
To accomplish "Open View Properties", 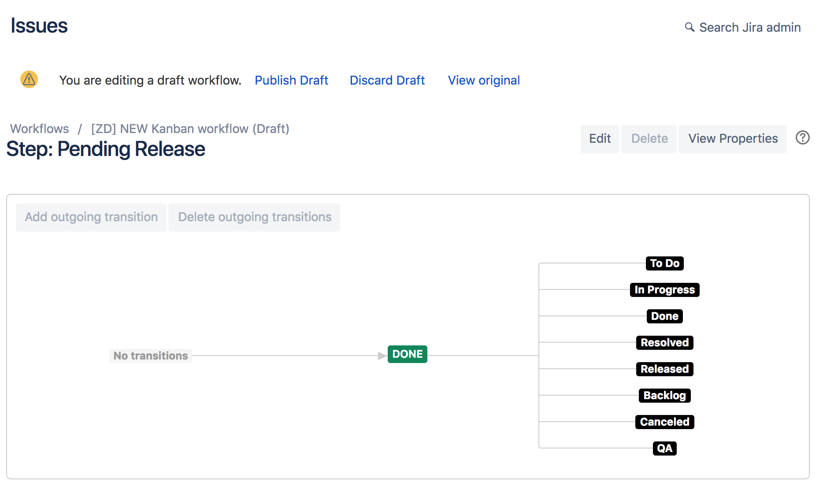I will [733, 139].
